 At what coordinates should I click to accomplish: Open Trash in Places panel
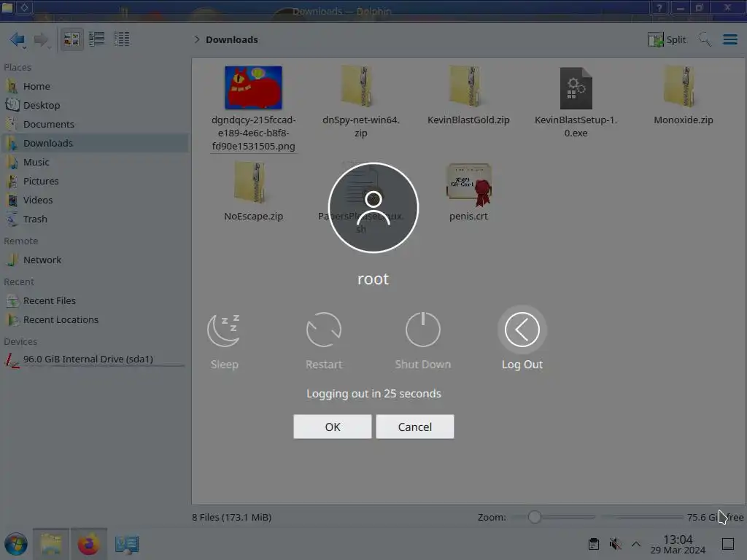tap(94, 219)
